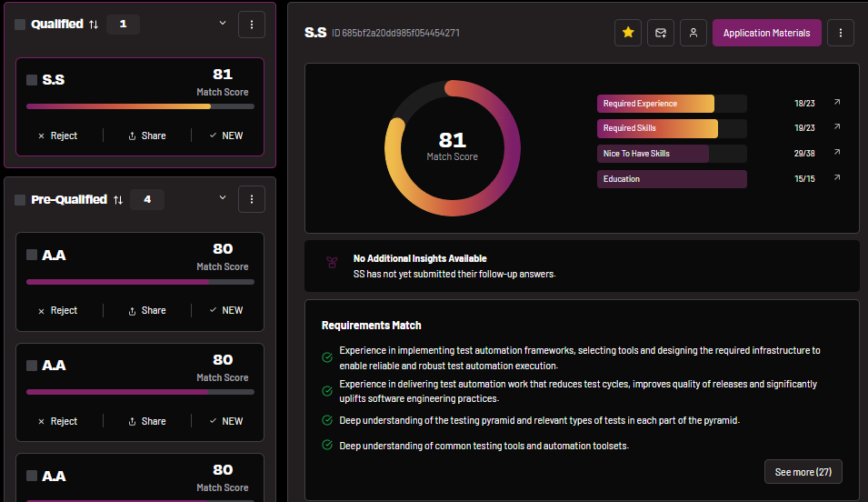The image size is (868, 502).
Task: Expand requirements with See more (27)
Action: click(803, 472)
